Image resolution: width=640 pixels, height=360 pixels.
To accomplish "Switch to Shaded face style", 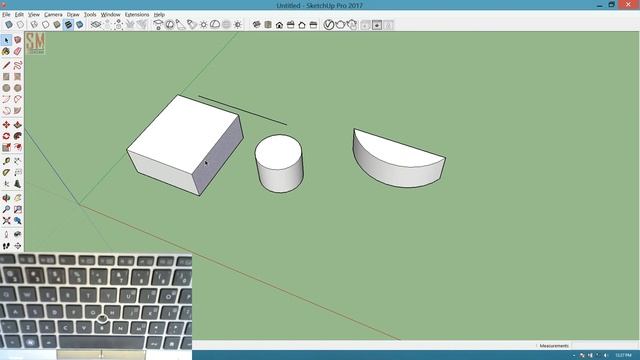I will (x=57, y=25).
